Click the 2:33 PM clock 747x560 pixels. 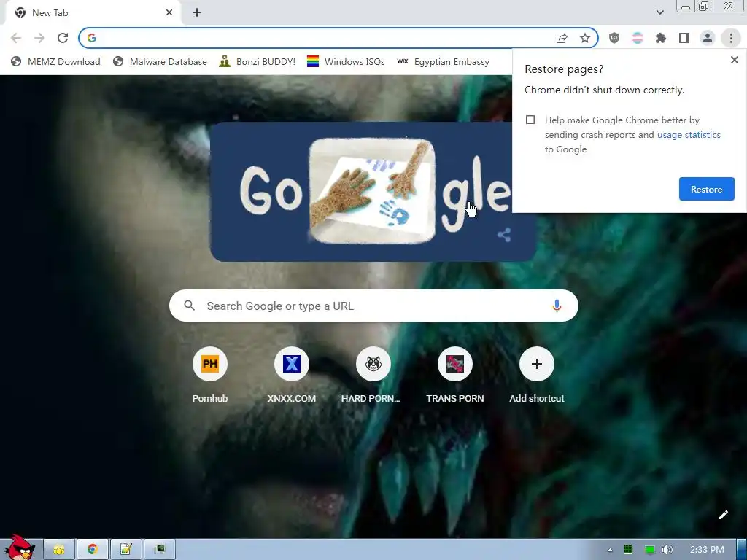(x=707, y=550)
